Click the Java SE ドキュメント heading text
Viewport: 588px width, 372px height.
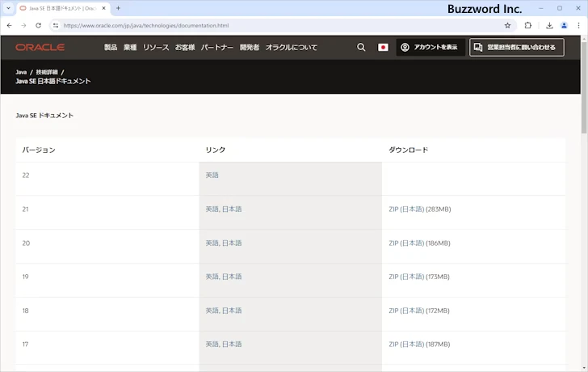point(44,116)
